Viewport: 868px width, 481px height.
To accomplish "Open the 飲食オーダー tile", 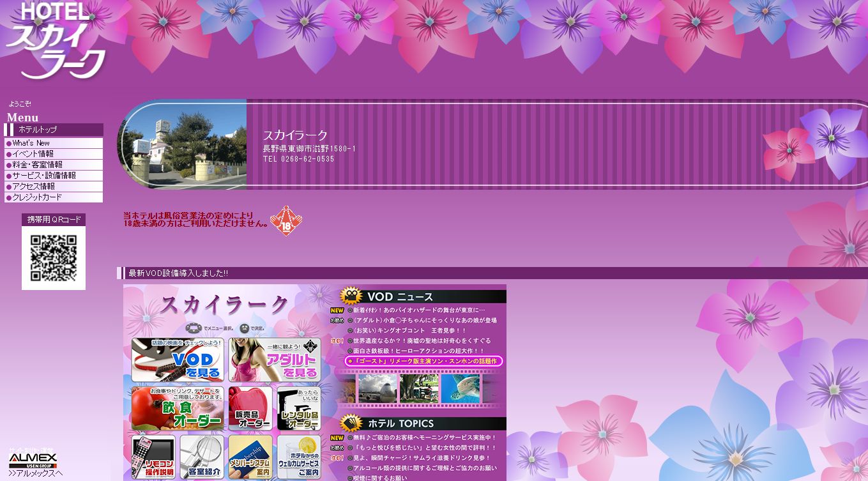I will (178, 409).
